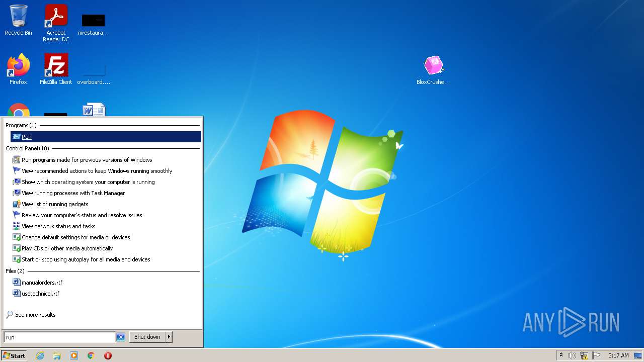Launch the Run program result
This screenshot has width=644, height=362.
pyautogui.click(x=106, y=137)
